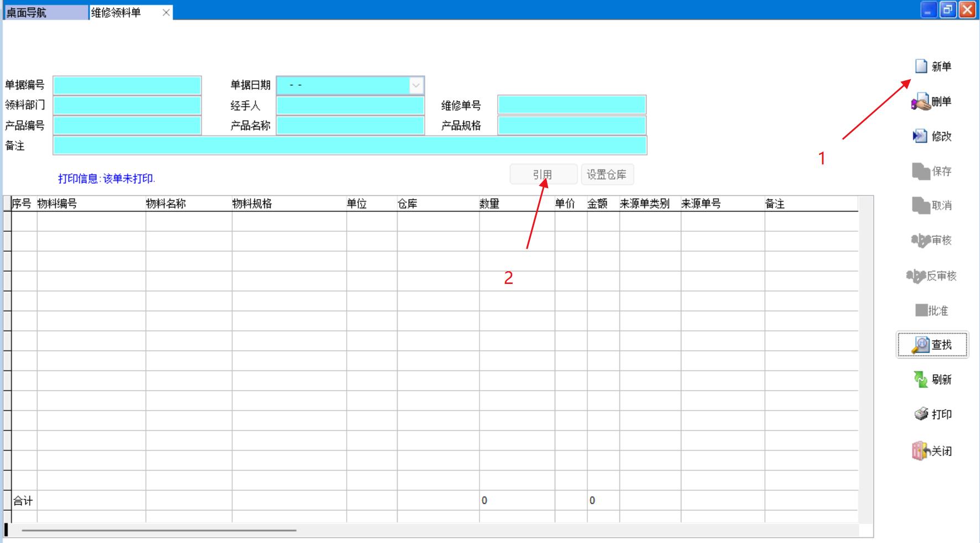Click the 保存 (save) icon
Screen dimensions: 980x543
[x=921, y=172]
